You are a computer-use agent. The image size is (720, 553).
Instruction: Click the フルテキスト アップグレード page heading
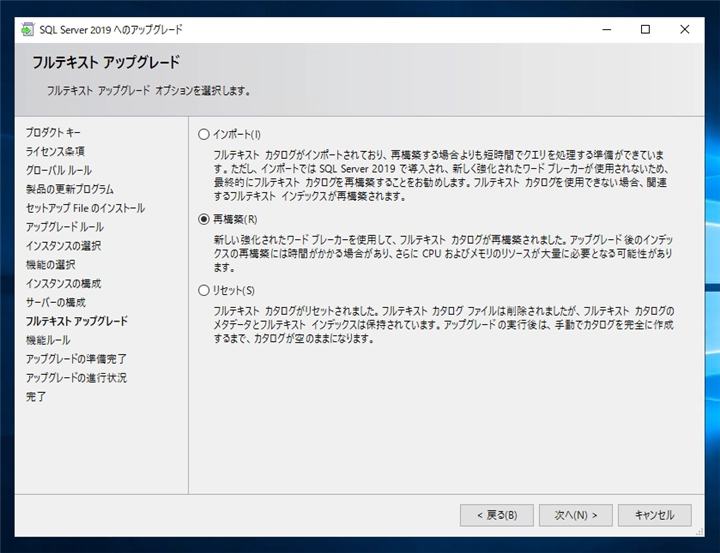pyautogui.click(x=106, y=62)
